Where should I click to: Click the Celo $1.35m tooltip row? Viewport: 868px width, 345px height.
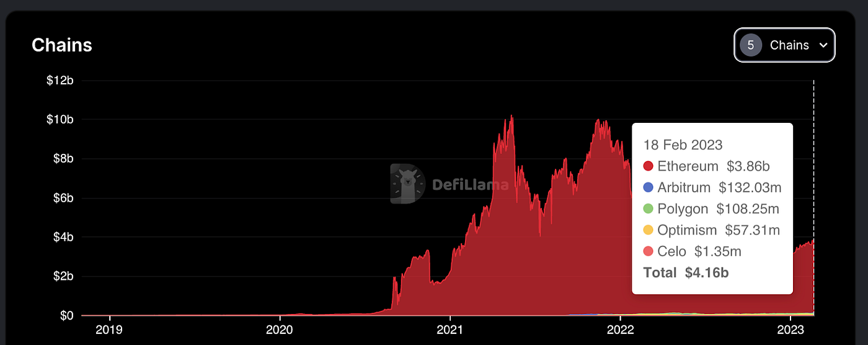693,251
